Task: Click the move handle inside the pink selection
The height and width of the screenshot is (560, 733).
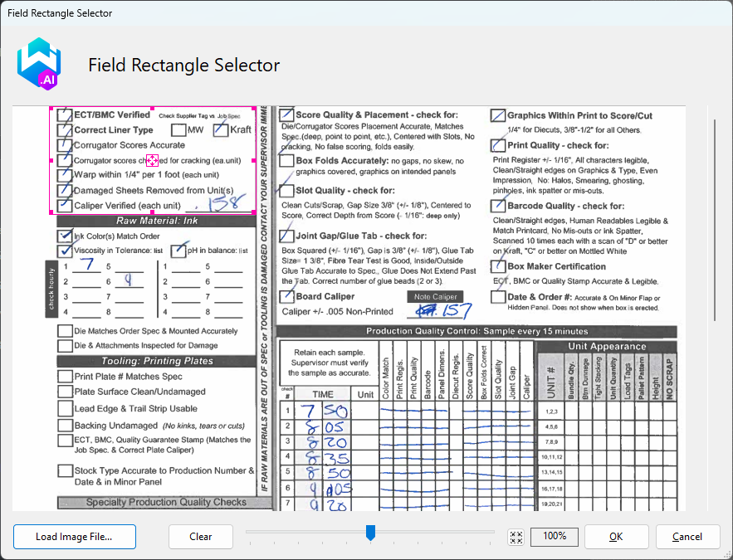Action: 153,160
